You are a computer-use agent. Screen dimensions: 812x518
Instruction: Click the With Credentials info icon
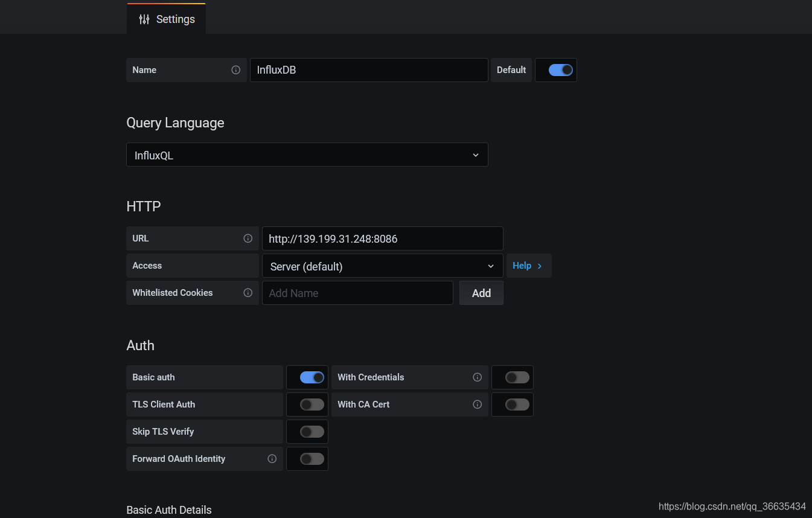click(478, 377)
